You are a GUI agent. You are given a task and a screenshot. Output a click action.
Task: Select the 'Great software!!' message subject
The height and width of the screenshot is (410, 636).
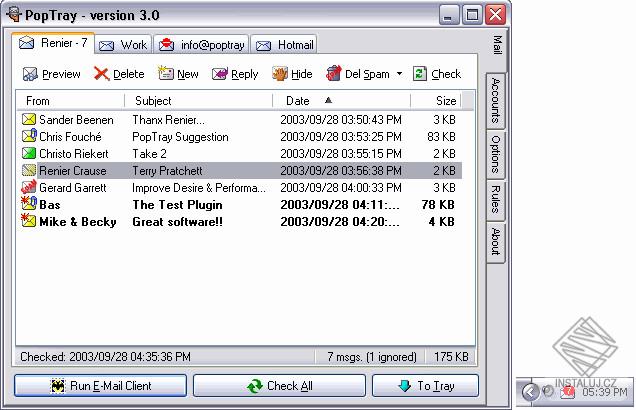coord(177,222)
